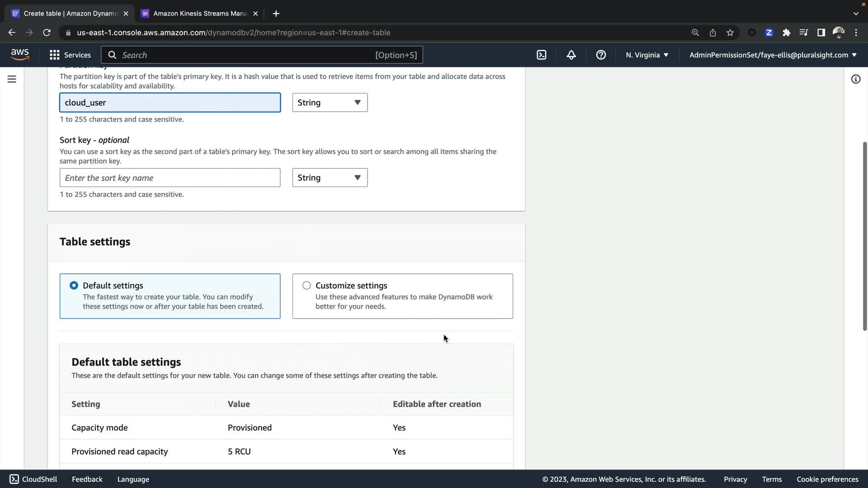Open the partition key String type dropdown
The height and width of the screenshot is (488, 868).
(330, 103)
